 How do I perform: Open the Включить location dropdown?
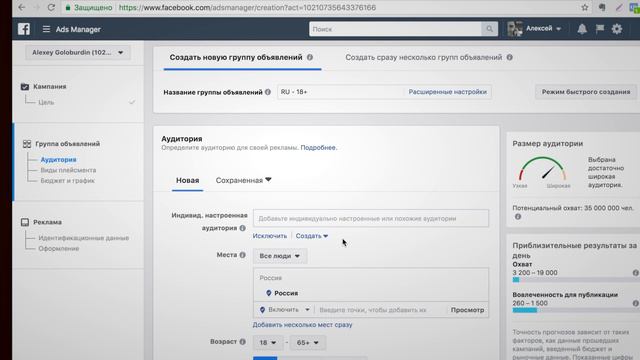284,310
